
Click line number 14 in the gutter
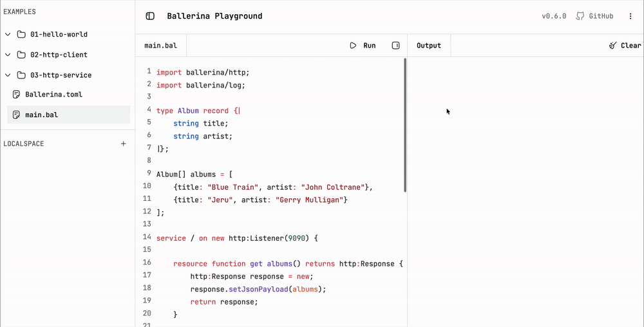tap(147, 237)
